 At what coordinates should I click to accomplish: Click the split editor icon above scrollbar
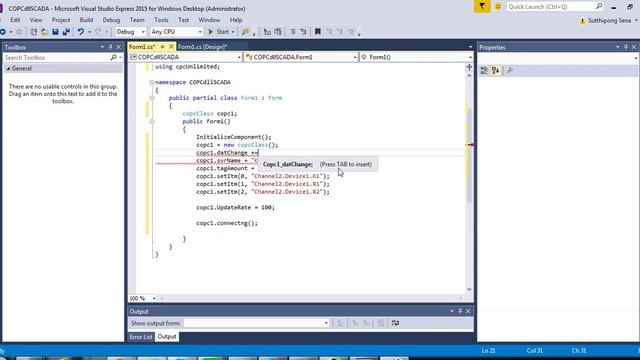click(x=469, y=67)
